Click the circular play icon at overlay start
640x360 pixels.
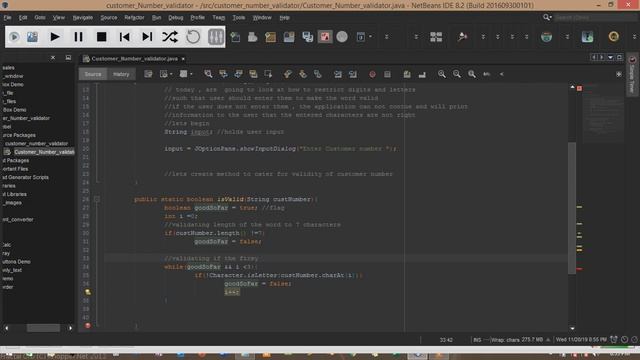pyautogui.click(x=14, y=37)
